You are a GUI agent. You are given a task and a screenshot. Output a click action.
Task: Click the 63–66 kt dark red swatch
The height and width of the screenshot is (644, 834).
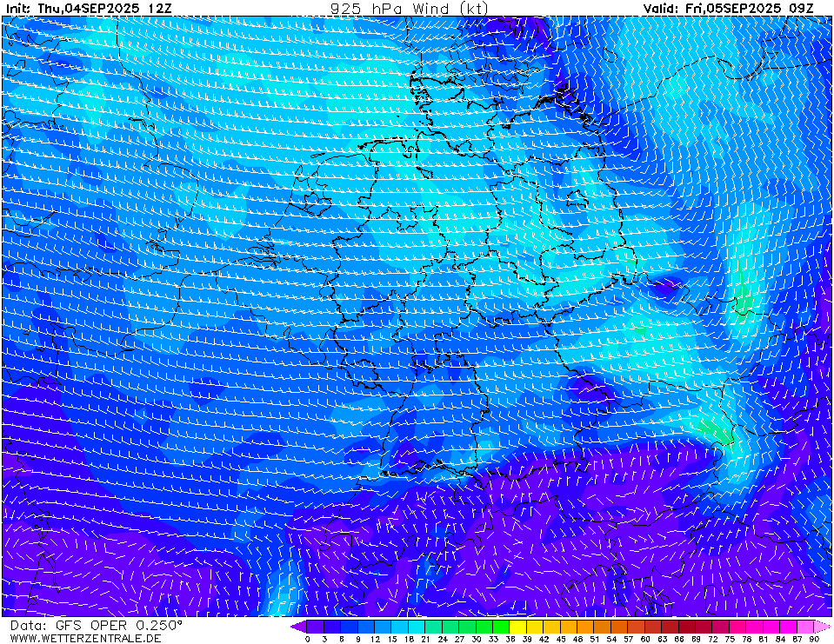pos(671,627)
